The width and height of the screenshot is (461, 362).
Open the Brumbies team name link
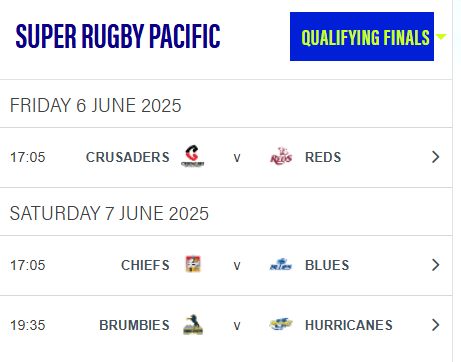pyautogui.click(x=134, y=325)
